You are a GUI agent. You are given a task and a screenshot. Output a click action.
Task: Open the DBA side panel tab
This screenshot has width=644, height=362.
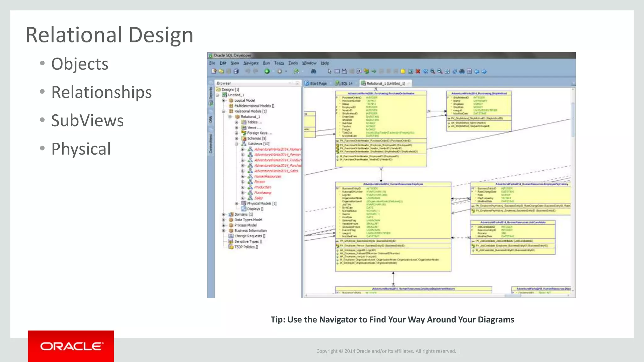(211, 119)
